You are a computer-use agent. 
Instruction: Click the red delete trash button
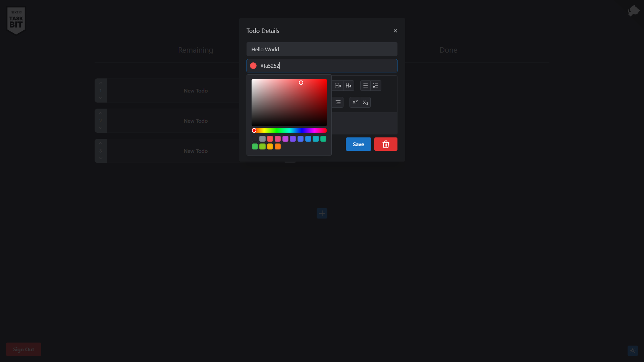(x=386, y=144)
